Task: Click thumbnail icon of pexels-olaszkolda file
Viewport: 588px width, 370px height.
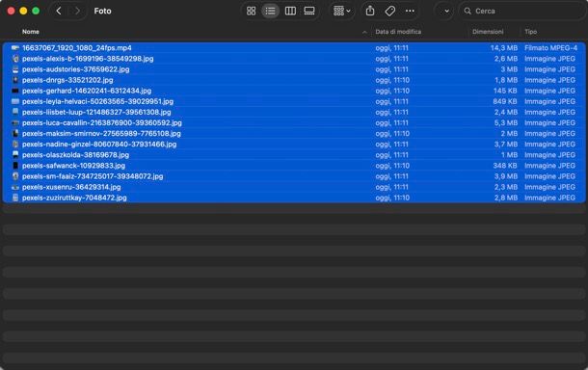Action: tap(15, 154)
